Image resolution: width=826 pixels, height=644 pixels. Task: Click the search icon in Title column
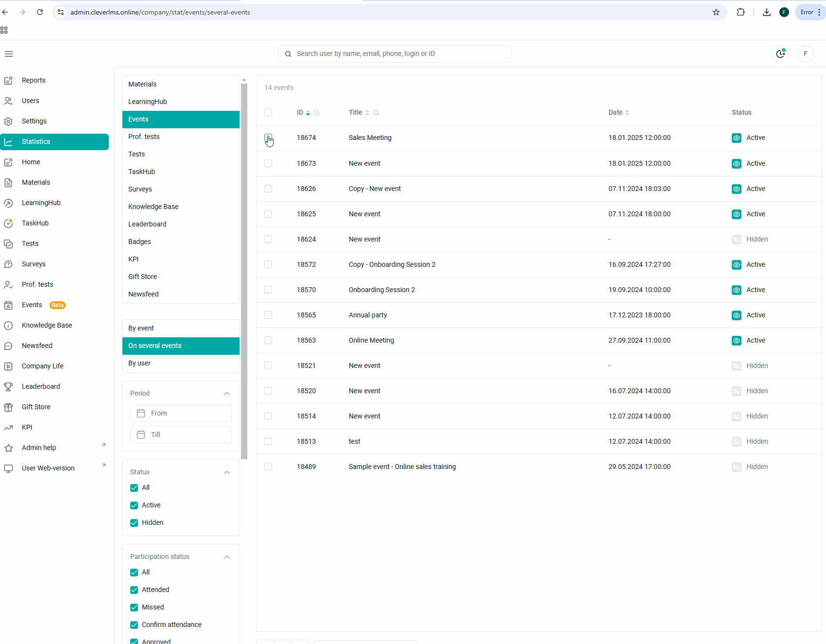click(x=376, y=113)
